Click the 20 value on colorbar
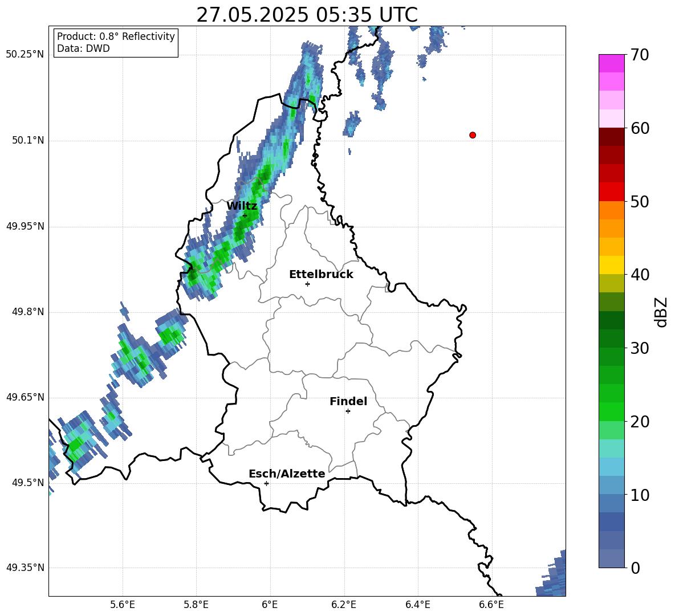 coord(639,422)
